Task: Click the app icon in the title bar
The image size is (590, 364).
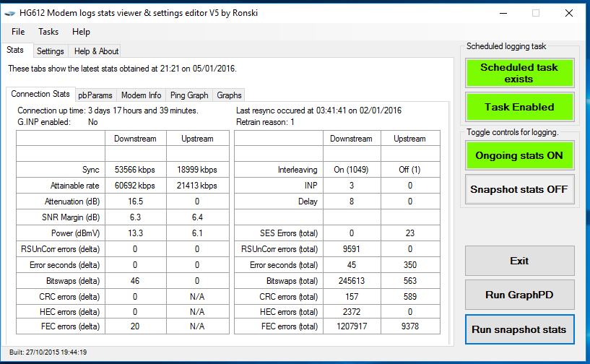Action: tap(9, 12)
